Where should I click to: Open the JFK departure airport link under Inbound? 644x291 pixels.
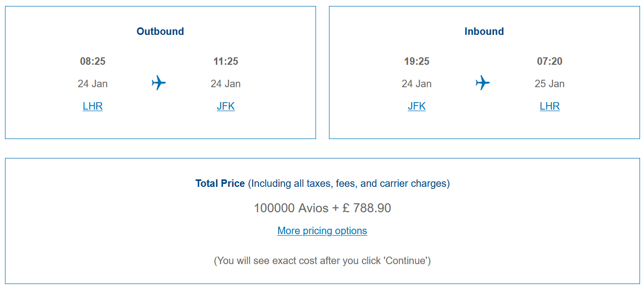tap(417, 106)
